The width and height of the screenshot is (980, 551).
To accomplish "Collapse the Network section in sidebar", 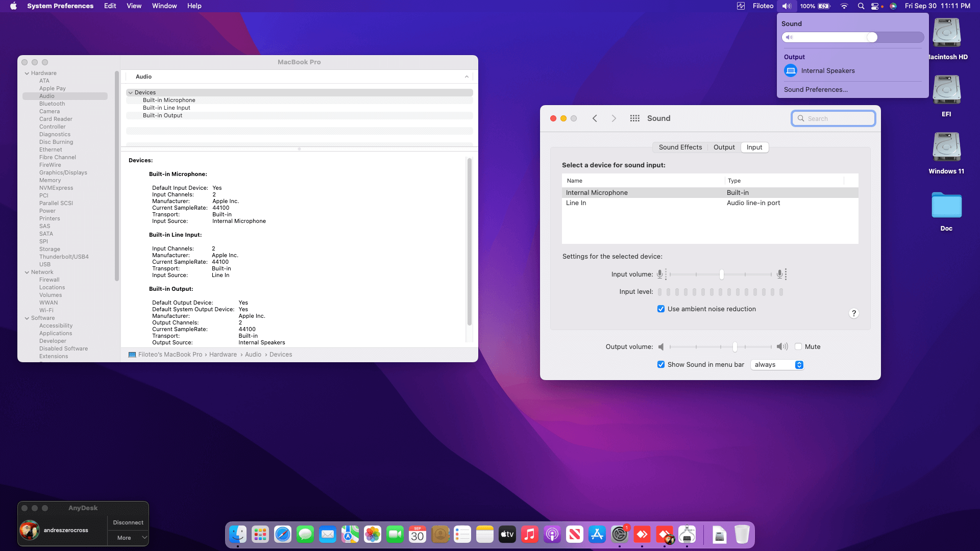I will 27,272.
